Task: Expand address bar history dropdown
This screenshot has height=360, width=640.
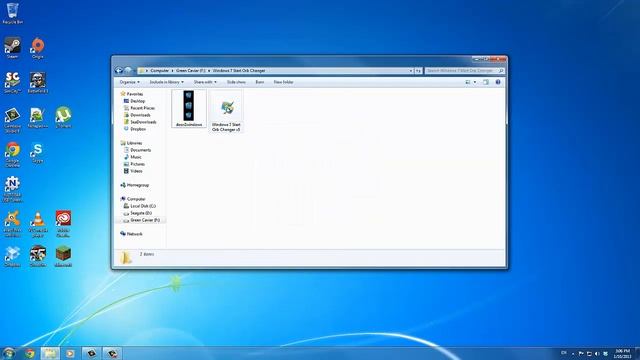Action: click(411, 71)
